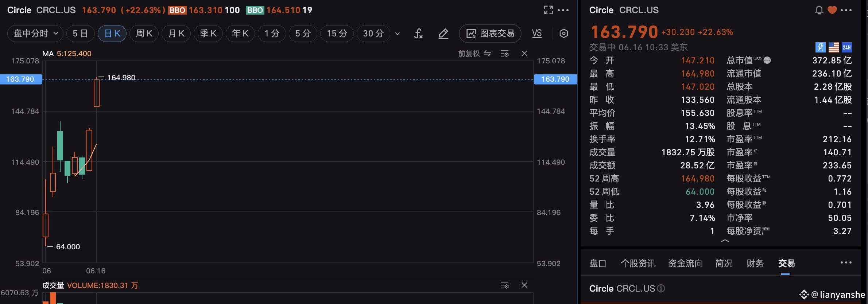Viewport: 868px width, 304px height.
Task: Click the 164.980 high marker on chart
Action: point(121,78)
